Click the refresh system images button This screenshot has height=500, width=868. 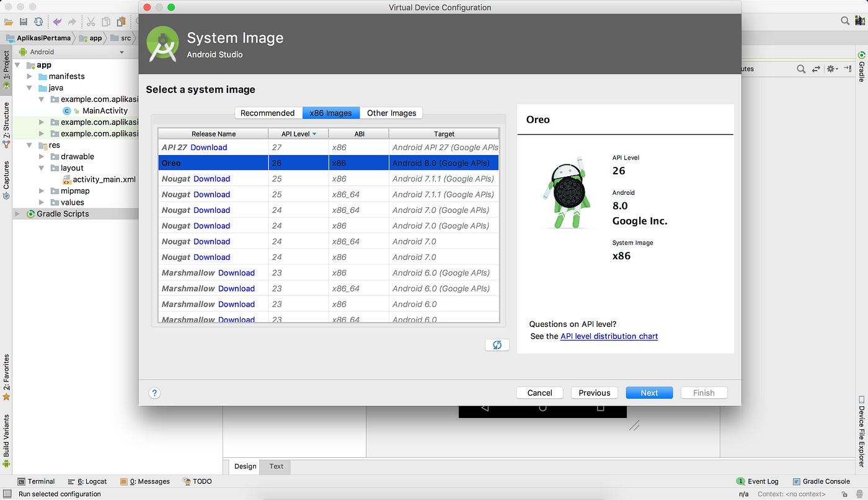pyautogui.click(x=497, y=344)
